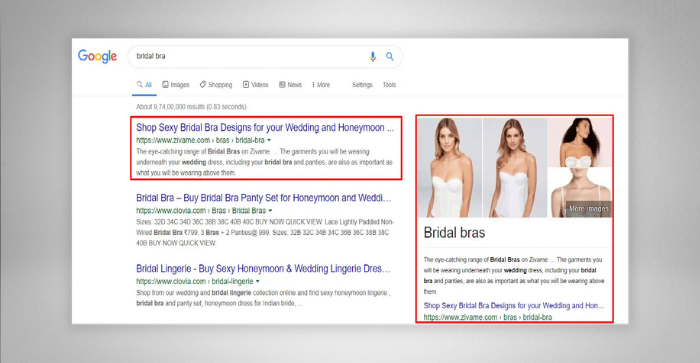Open second knowledge panel image thumbnail

pyautogui.click(x=515, y=168)
